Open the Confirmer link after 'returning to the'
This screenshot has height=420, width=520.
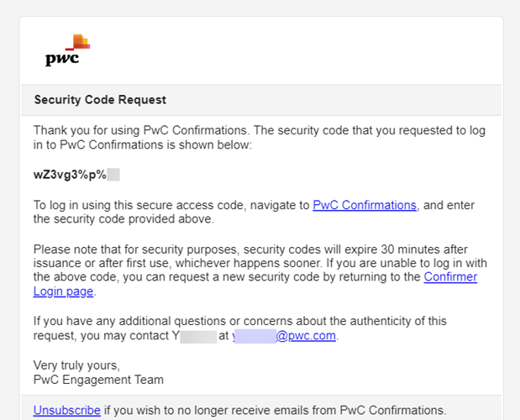click(450, 277)
